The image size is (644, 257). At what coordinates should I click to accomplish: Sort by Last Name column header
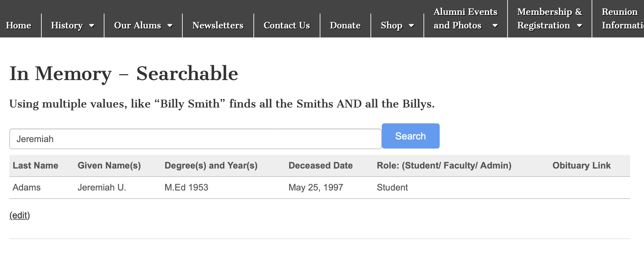coord(36,166)
